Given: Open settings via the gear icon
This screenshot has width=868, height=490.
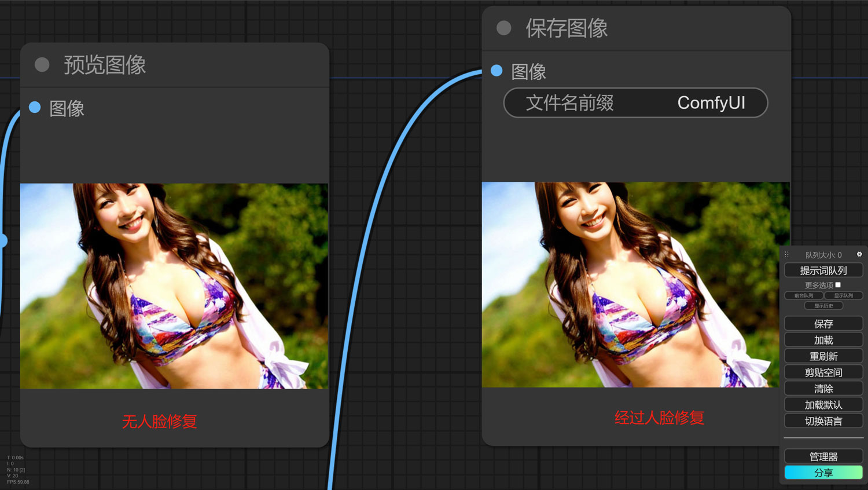Looking at the screenshot, I should click(859, 254).
